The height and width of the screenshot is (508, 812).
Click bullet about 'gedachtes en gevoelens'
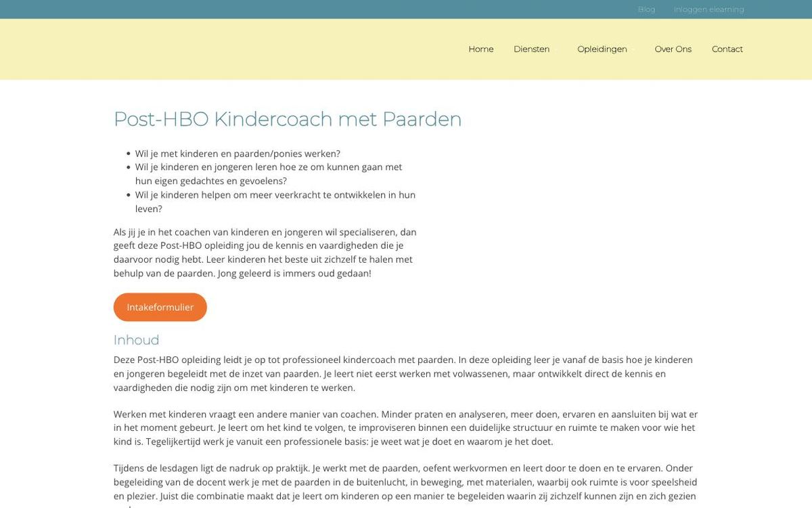[269, 174]
